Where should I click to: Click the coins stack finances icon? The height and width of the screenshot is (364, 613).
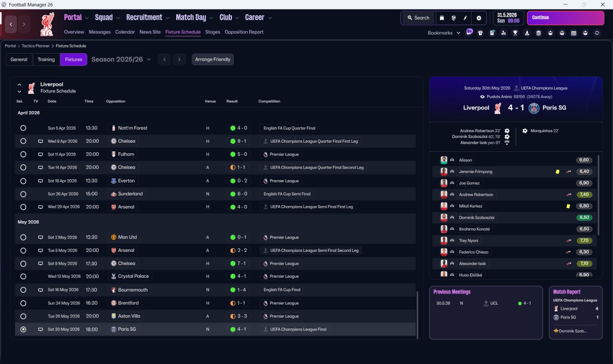click(x=538, y=33)
